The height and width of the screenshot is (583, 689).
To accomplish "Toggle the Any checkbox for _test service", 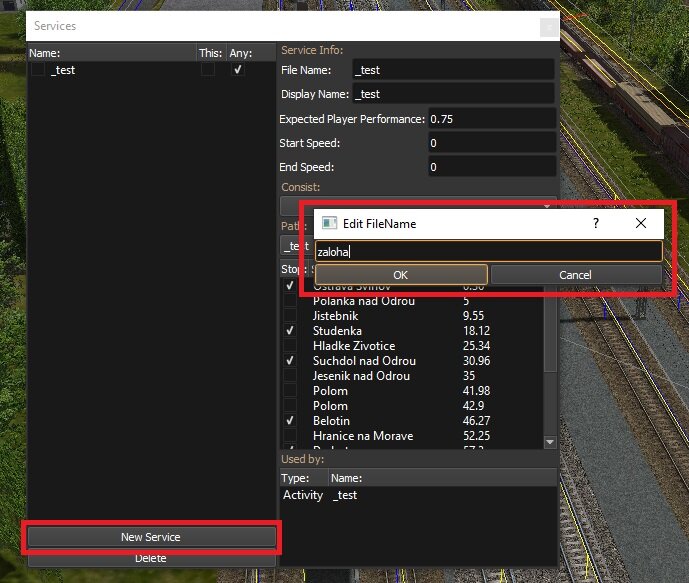I will (x=238, y=71).
